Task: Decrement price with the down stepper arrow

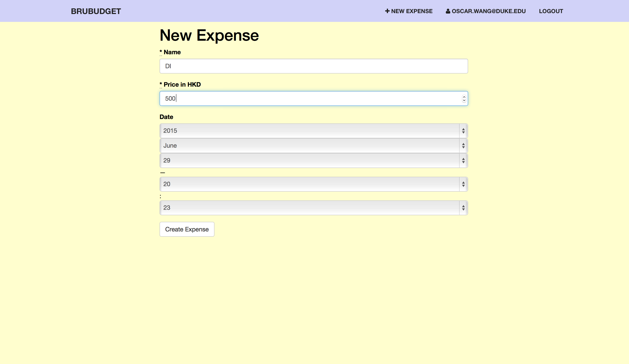Action: pyautogui.click(x=464, y=100)
